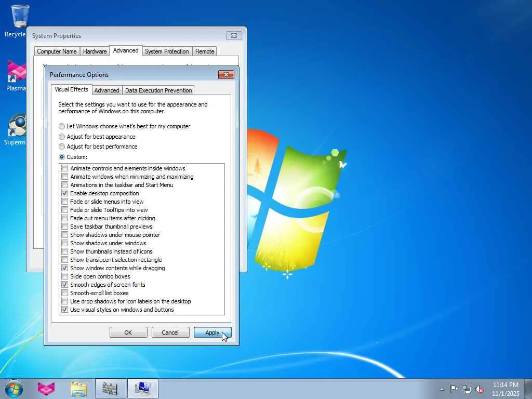This screenshot has height=399, width=532.
Task: Select the Plasma desktop shortcut icon
Action: (16, 75)
